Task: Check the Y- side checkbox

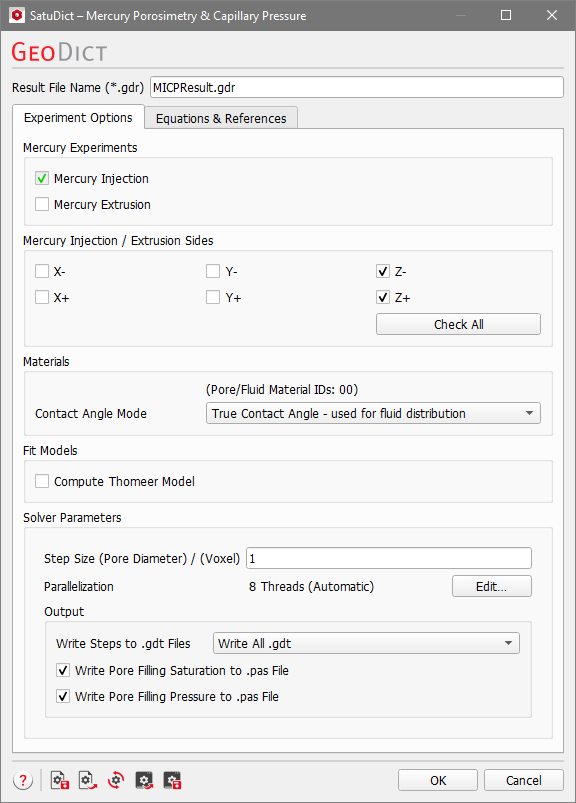Action: click(213, 271)
